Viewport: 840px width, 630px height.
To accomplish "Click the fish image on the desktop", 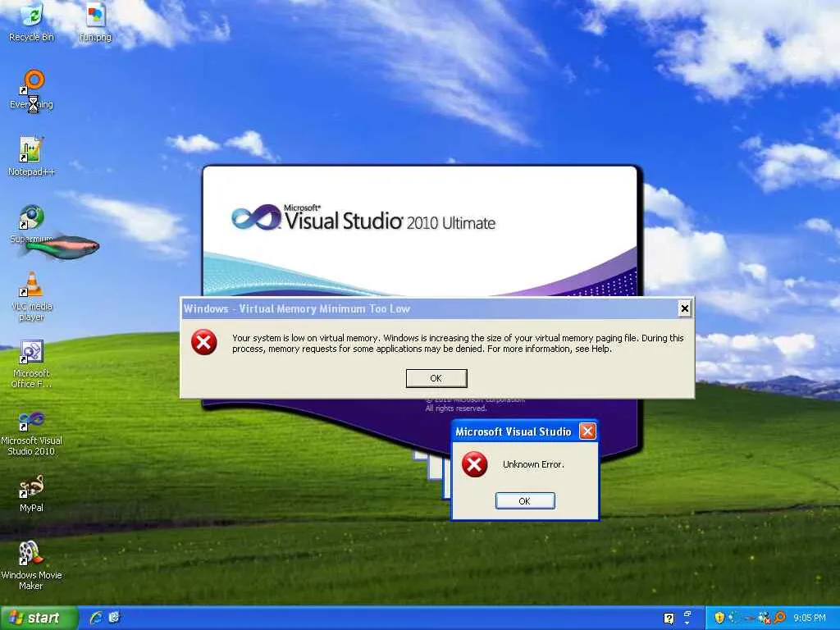I will point(62,247).
